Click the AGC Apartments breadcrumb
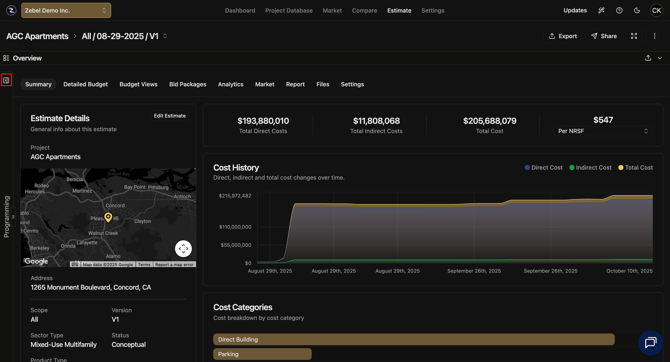Screen dimensions: 670x362 (x=37, y=36)
